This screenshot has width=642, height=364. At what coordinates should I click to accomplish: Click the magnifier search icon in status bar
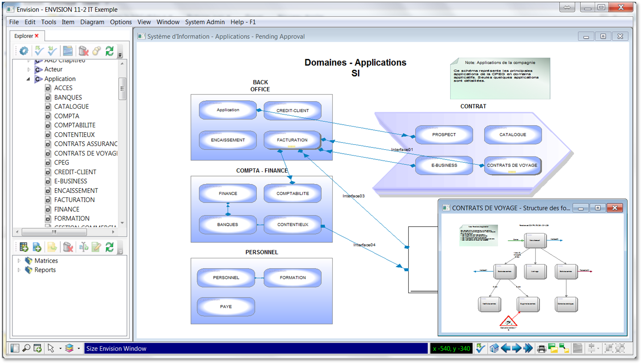(x=26, y=348)
